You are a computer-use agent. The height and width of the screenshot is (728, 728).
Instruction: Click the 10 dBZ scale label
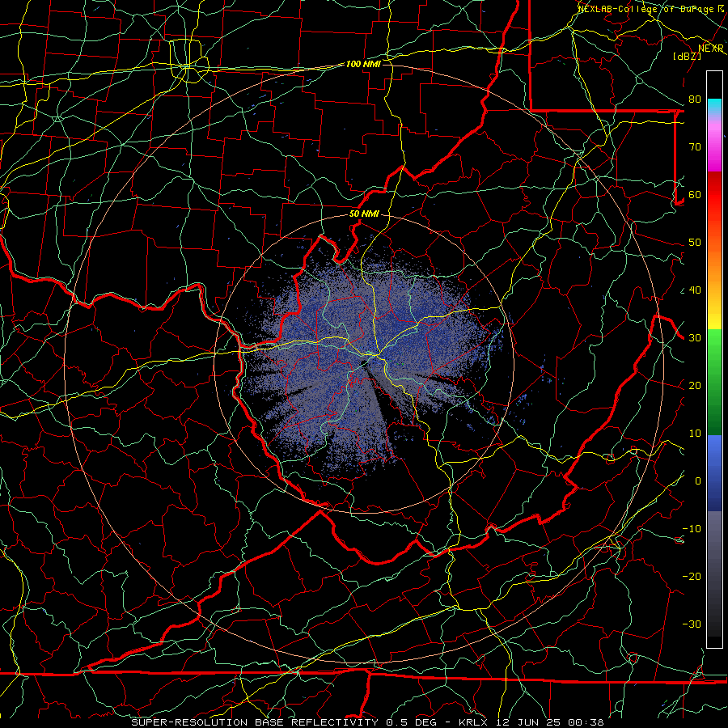(695, 434)
